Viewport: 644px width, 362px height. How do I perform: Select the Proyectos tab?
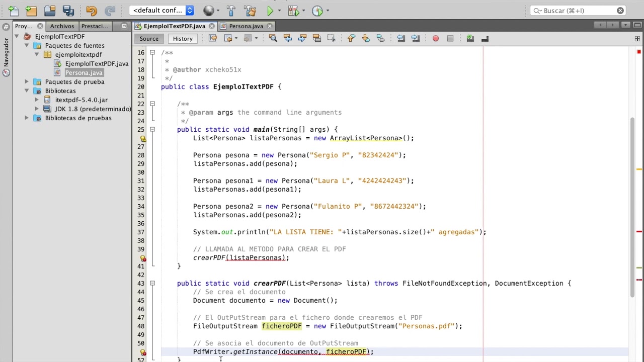(x=23, y=26)
